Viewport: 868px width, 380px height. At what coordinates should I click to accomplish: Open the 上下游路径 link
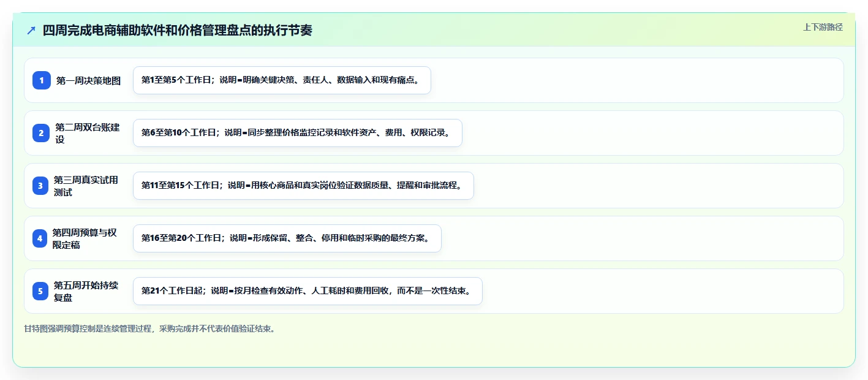click(823, 27)
